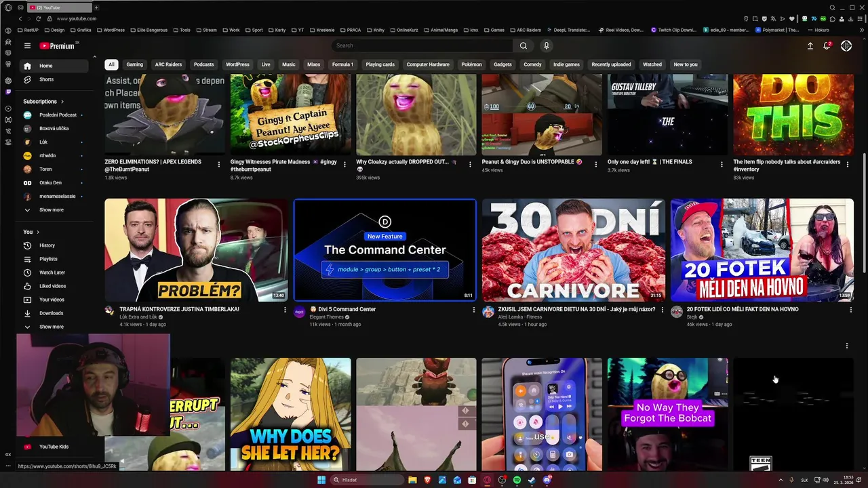Play The Command Center thumbnail

tap(385, 250)
